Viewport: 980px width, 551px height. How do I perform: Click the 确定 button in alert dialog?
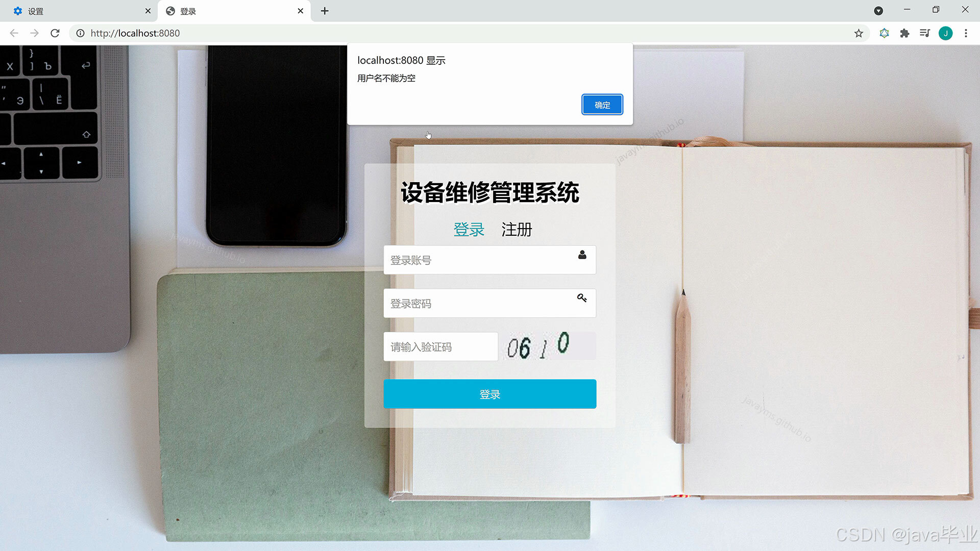[x=602, y=105]
